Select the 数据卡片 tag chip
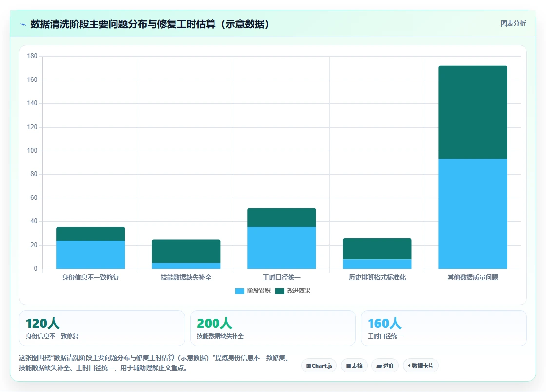The image size is (546, 392). pyautogui.click(x=420, y=366)
